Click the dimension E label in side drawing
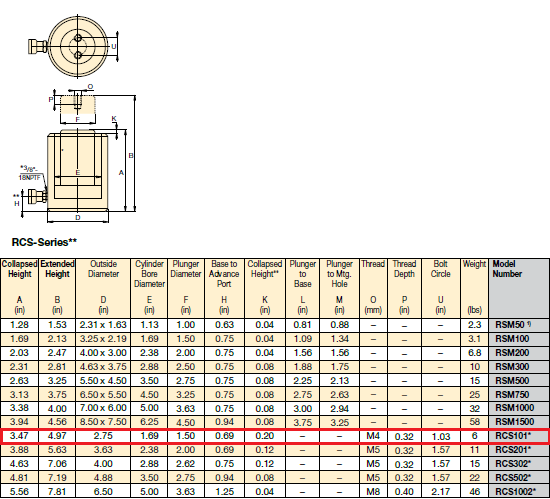This screenshot has height=499, width=550. 78,172
